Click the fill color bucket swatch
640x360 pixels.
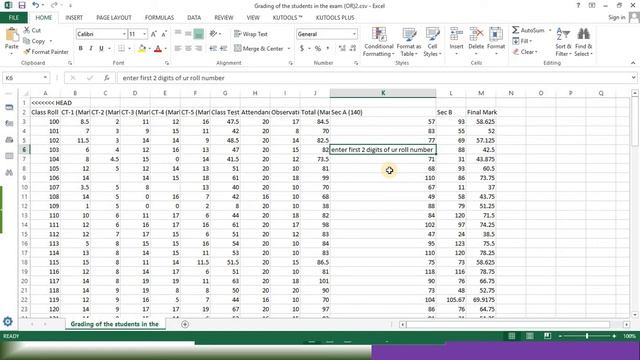coord(142,49)
